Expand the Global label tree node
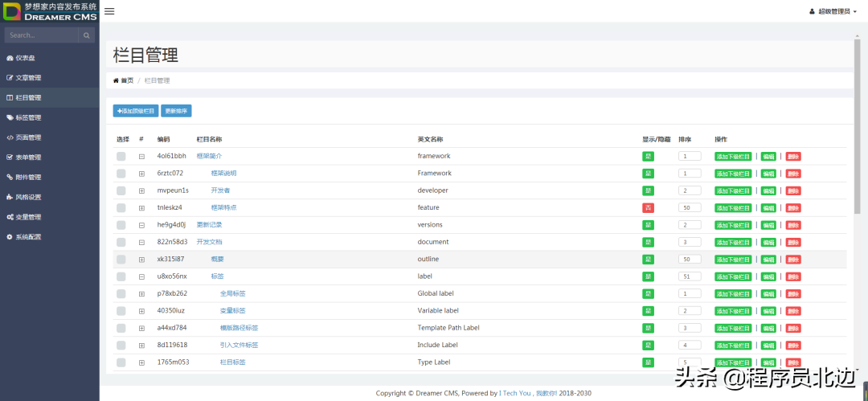Screen dimensions: 868x401 point(141,294)
